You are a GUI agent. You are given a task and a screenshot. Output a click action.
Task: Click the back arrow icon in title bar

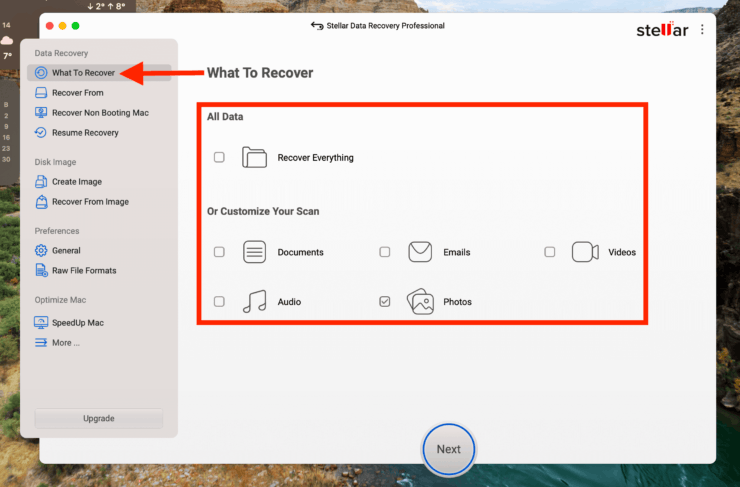[x=317, y=26]
